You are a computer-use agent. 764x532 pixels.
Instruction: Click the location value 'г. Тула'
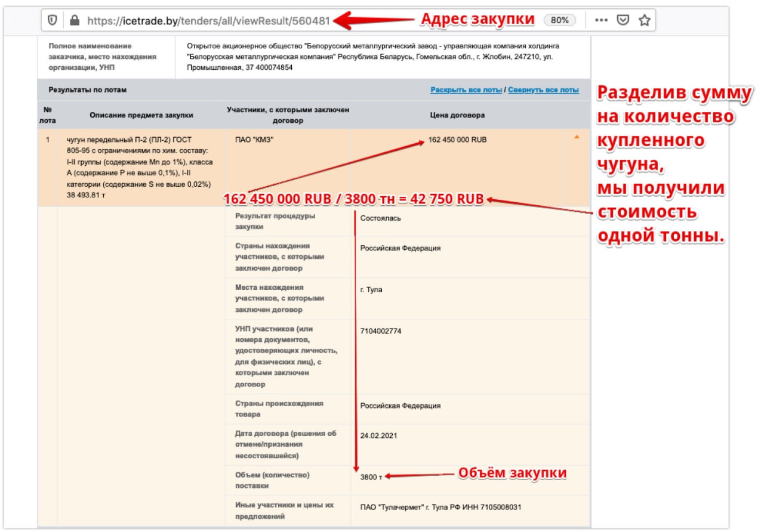pyautogui.click(x=371, y=290)
